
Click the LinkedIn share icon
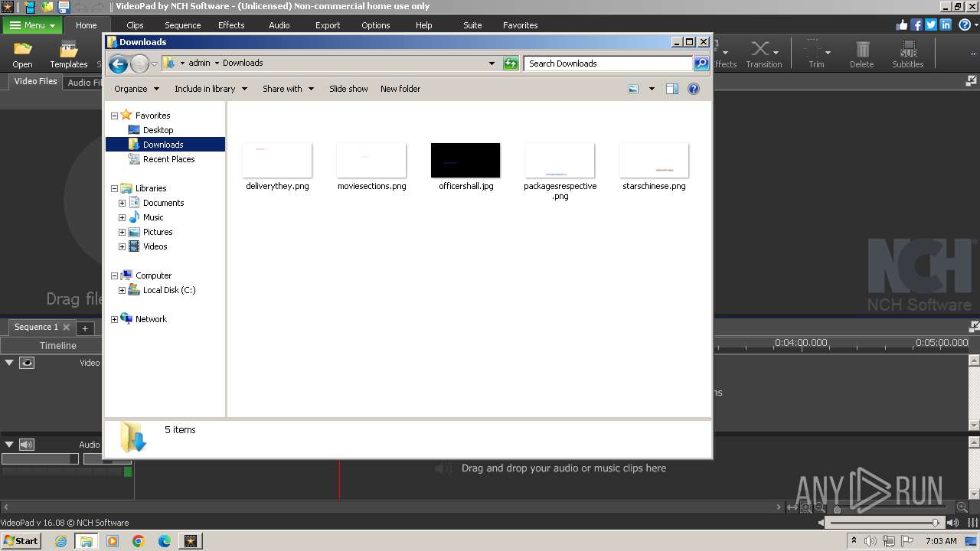[x=946, y=25]
